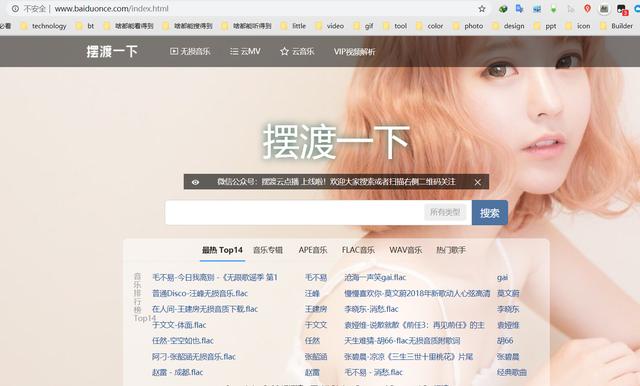Switch to the FLAC音乐 tab
This screenshot has width=640, height=386.
358,250
